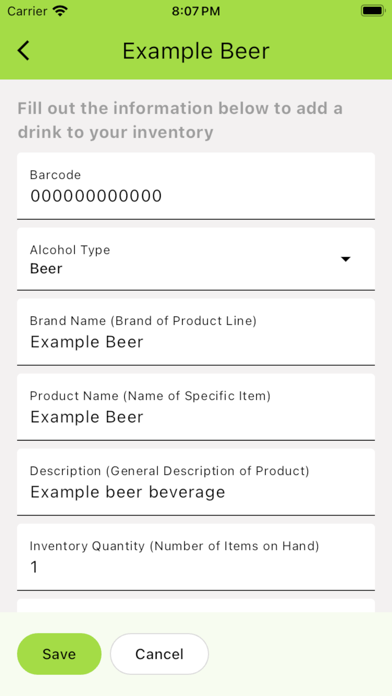Edit the Product Name field
392x696 pixels.
196,407
